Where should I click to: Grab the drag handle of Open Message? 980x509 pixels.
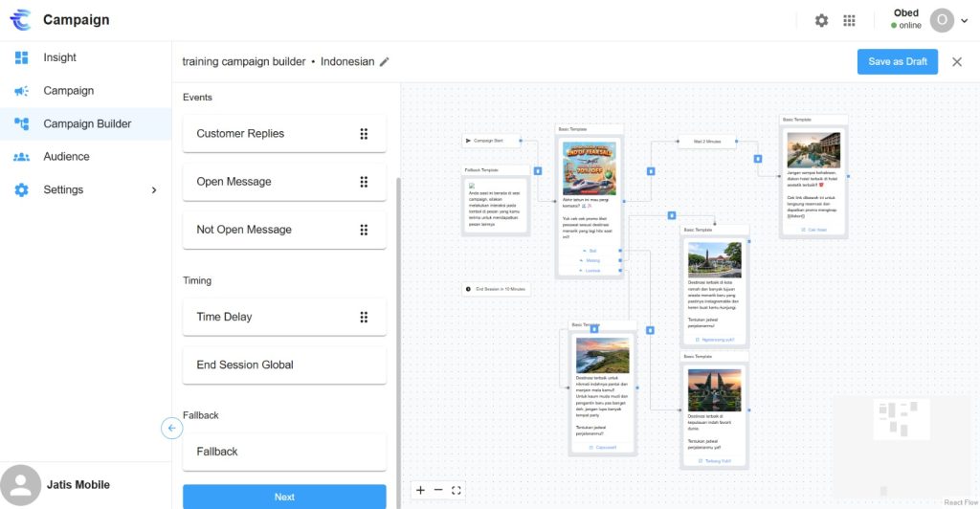tap(364, 182)
